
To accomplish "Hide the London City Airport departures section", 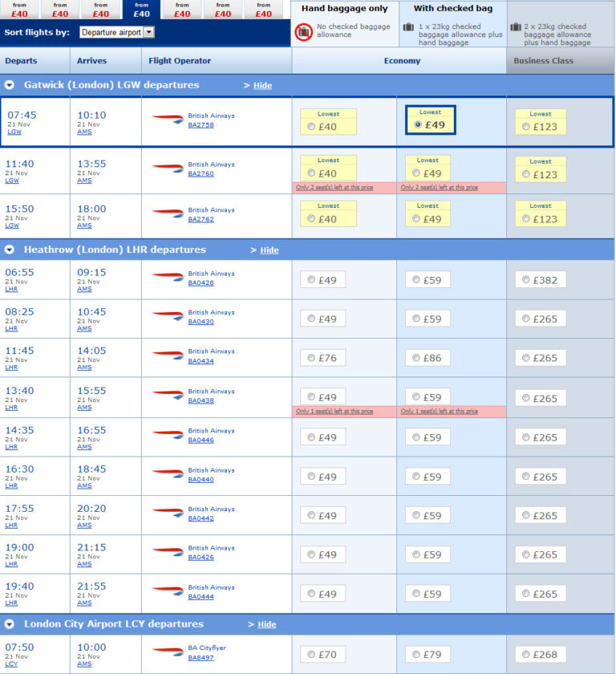I will coord(267,624).
